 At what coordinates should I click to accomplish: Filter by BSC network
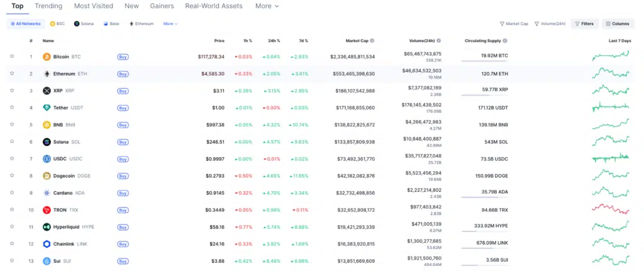tap(57, 24)
